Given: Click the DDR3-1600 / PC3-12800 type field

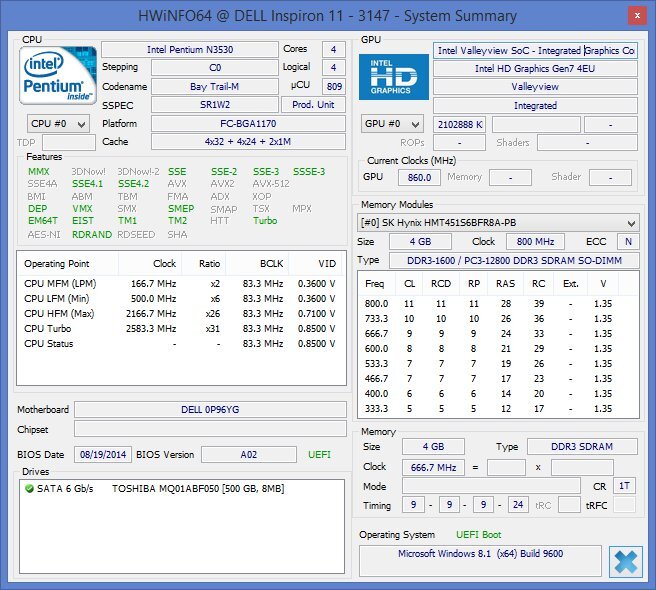Looking at the screenshot, I should tap(514, 261).
